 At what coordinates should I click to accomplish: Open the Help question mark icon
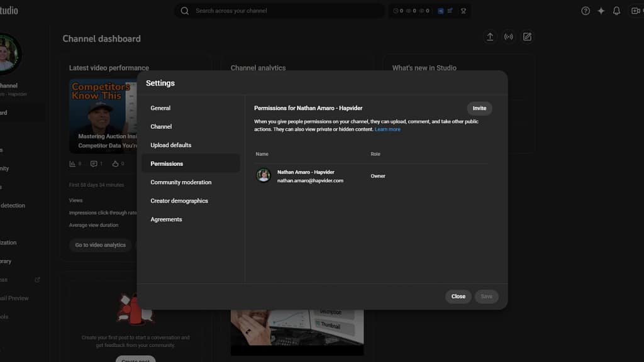click(x=586, y=11)
